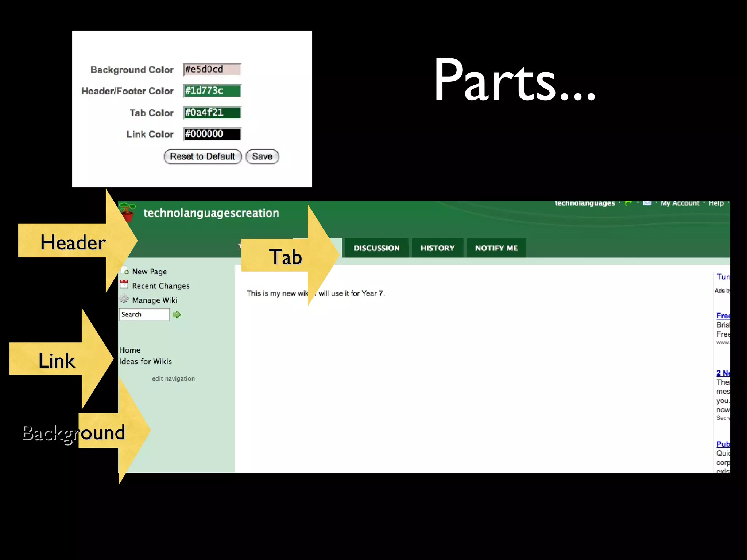Click the Help link in the header

click(716, 203)
